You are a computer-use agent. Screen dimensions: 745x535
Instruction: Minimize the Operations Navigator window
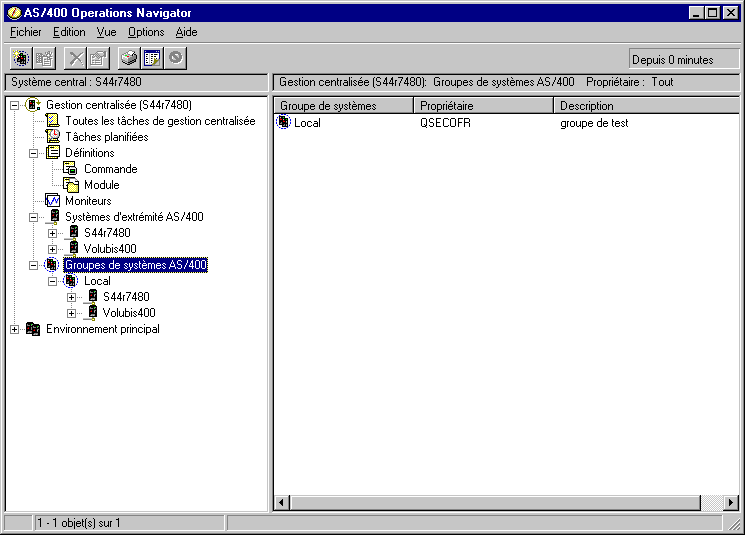(x=696, y=13)
